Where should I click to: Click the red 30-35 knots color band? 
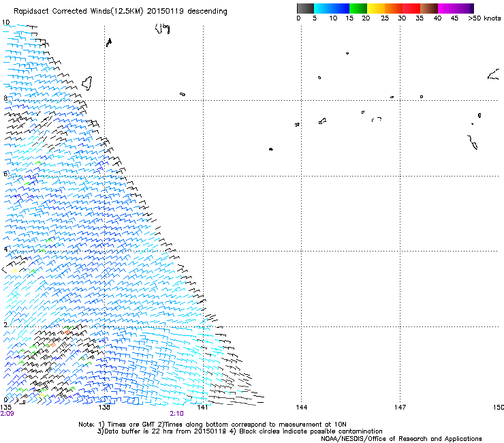[411, 8]
